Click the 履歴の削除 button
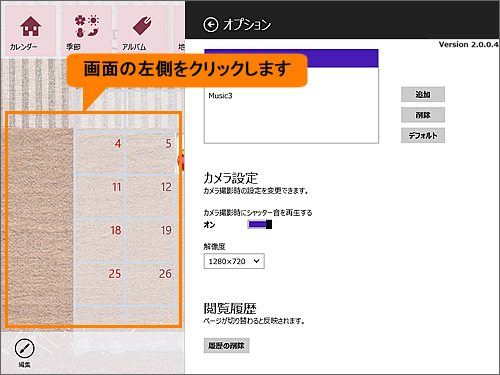This screenshot has height=375, width=500. (x=226, y=346)
